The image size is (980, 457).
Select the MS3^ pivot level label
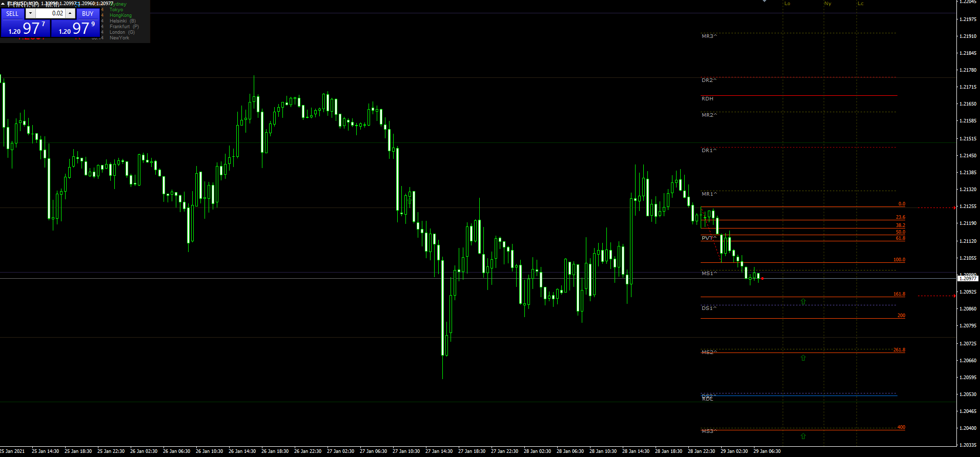(709, 431)
